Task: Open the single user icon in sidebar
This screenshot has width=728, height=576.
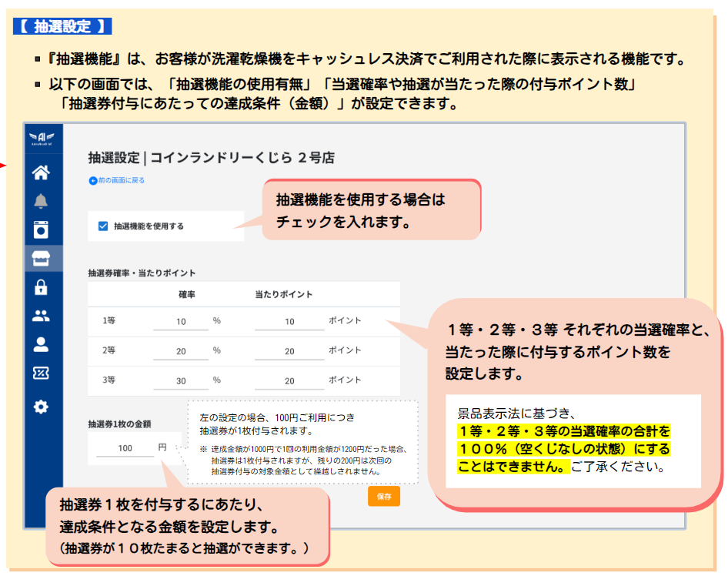Action: [41, 344]
